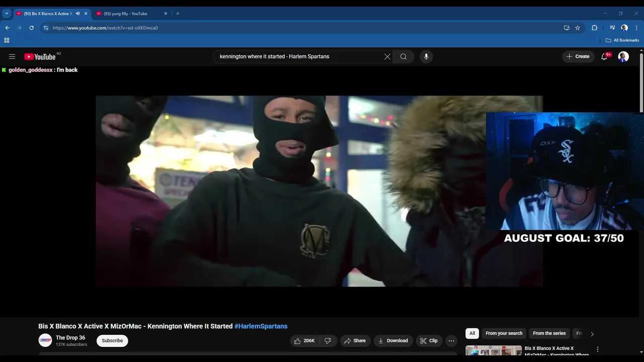The height and width of the screenshot is (362, 644).
Task: Download this video
Action: tap(393, 341)
